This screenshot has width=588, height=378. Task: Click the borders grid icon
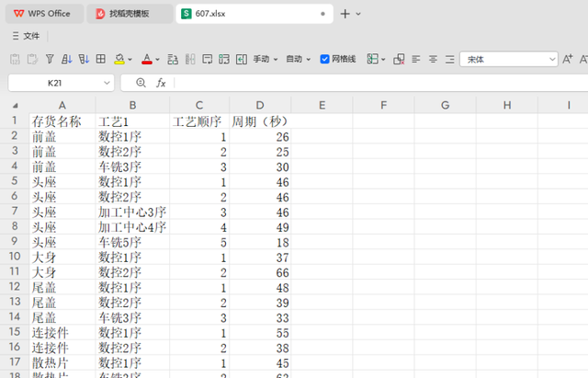pos(101,59)
